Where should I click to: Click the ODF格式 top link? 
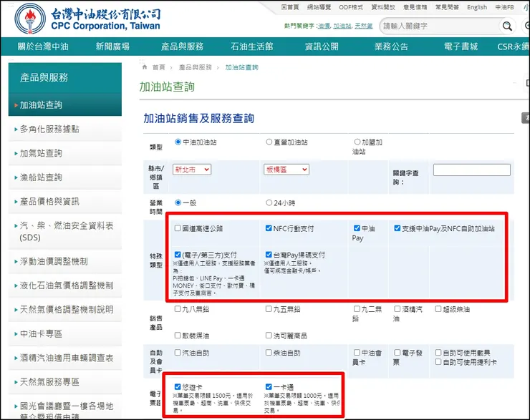[x=351, y=7]
